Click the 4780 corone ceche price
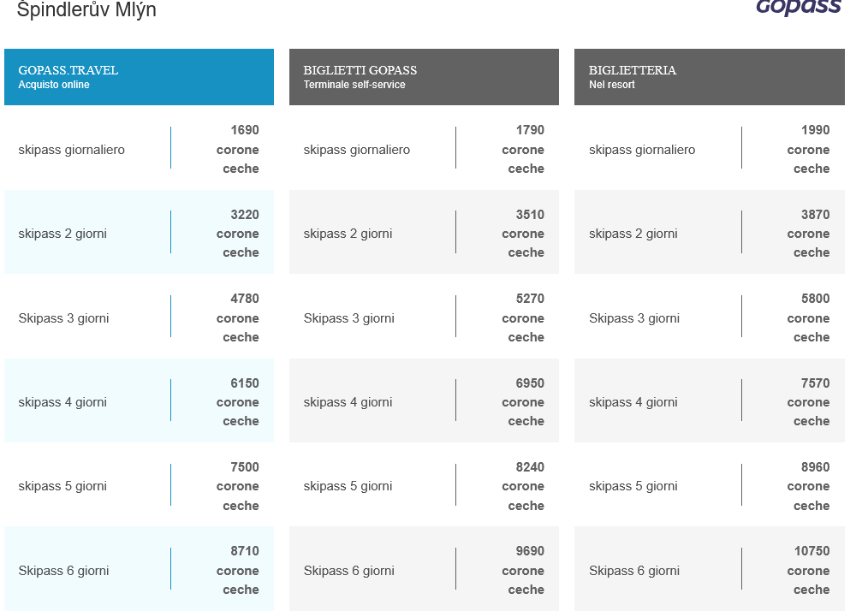Screen dimensions: 868x611 (238, 318)
